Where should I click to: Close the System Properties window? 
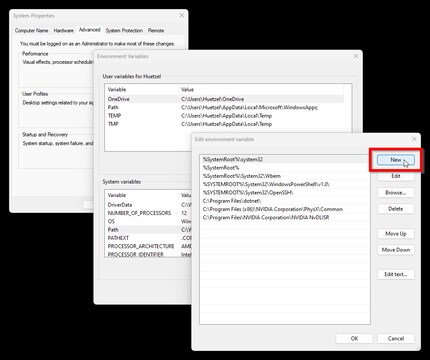(x=181, y=15)
